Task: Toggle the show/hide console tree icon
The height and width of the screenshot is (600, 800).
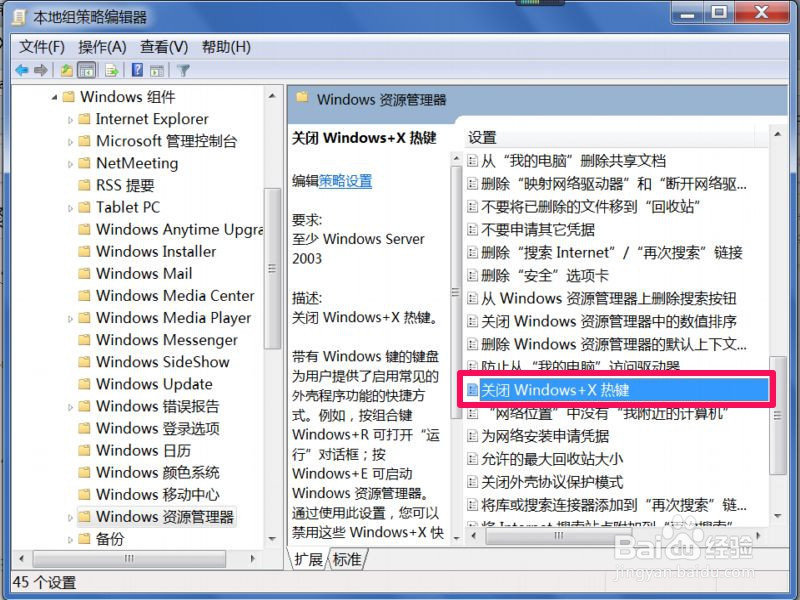Action: [x=86, y=70]
